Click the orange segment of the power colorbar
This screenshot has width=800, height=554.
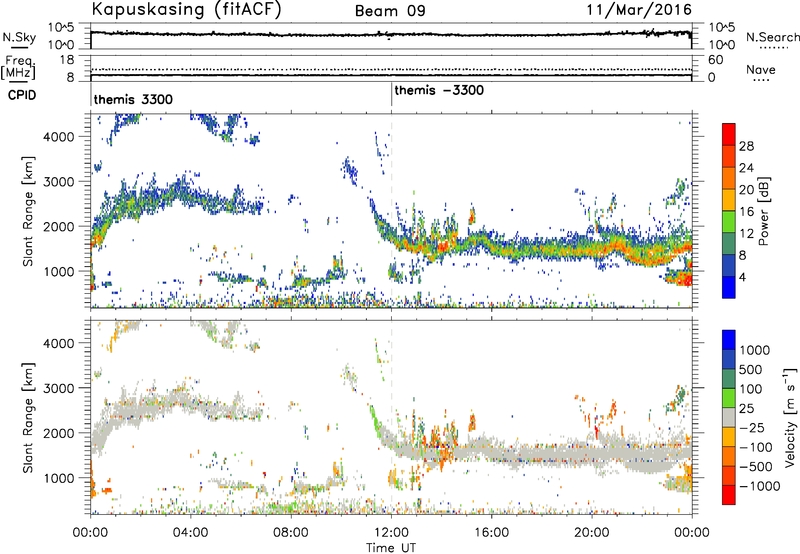click(x=729, y=178)
